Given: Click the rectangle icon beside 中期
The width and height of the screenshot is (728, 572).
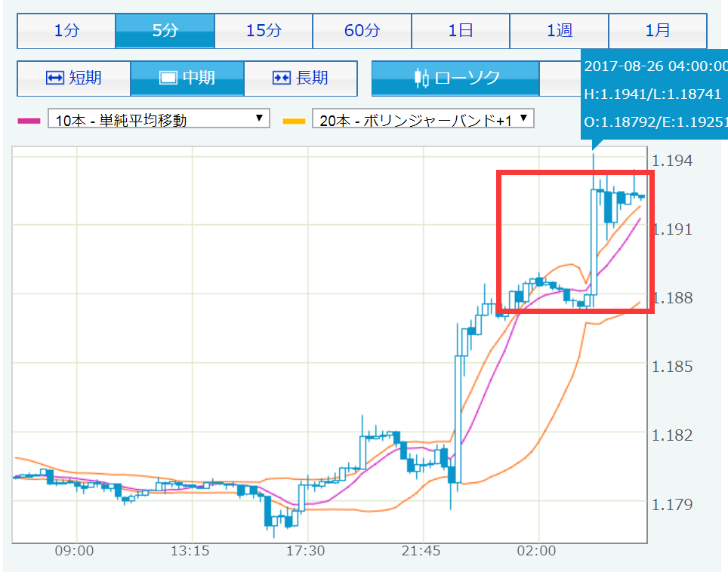Looking at the screenshot, I should pos(168,78).
